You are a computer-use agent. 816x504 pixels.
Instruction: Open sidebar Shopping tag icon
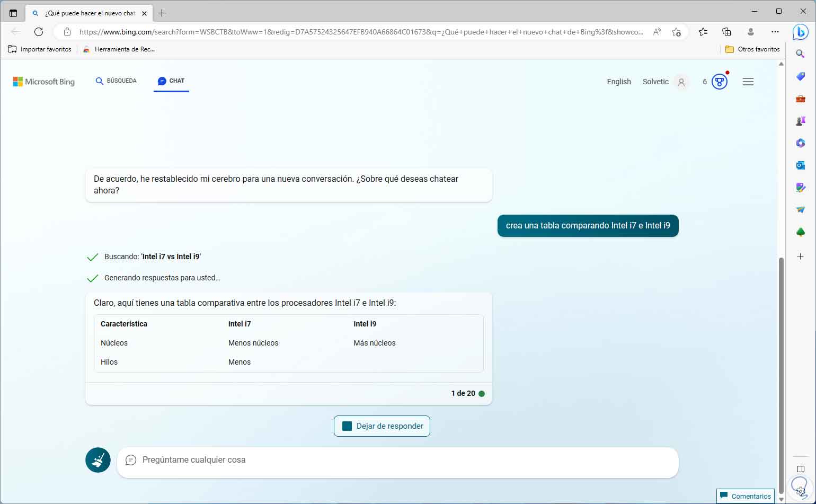[x=801, y=76]
